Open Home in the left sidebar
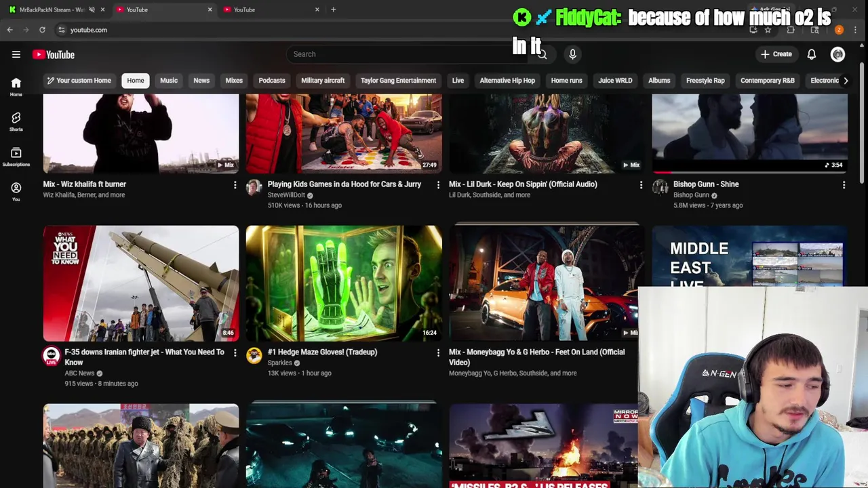The width and height of the screenshot is (868, 488). (x=16, y=87)
